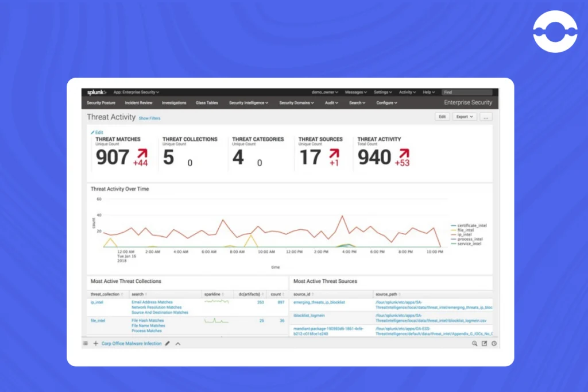The height and width of the screenshot is (392, 588).
Task: Click the red trend arrow beside Threat Matches 907
Action: pos(142,153)
